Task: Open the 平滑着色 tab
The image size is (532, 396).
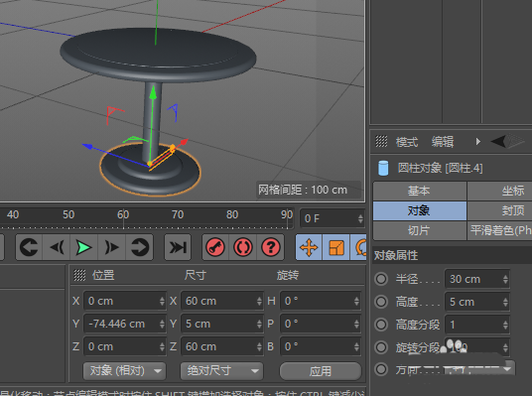Action: (500, 230)
